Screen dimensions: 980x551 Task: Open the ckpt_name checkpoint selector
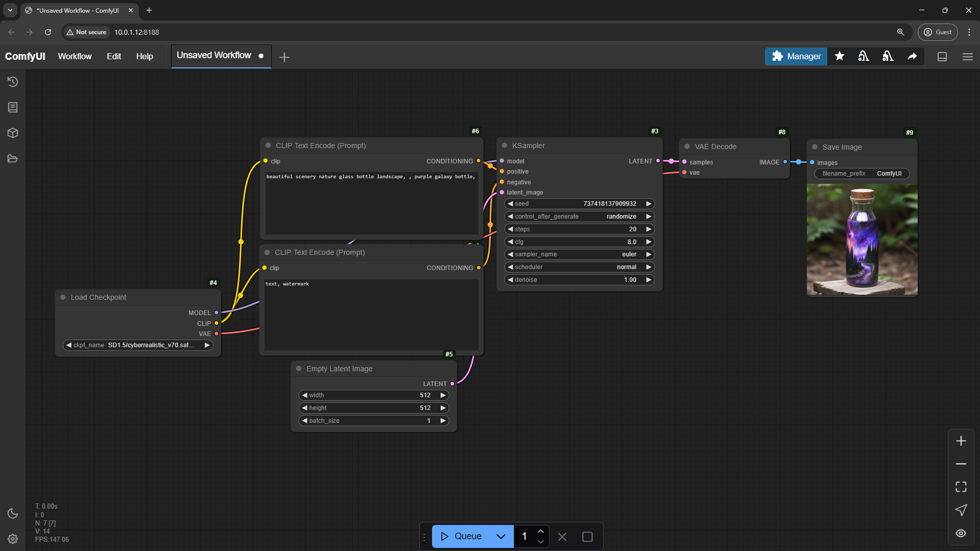tap(138, 345)
